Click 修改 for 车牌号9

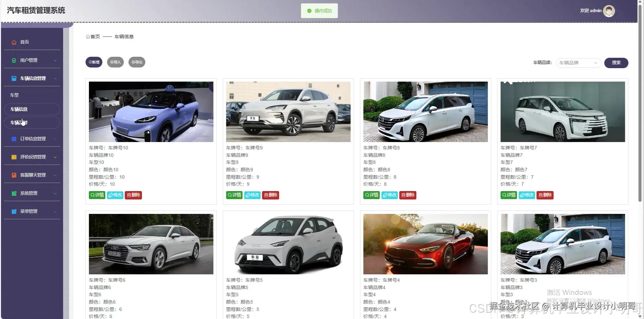click(x=252, y=195)
